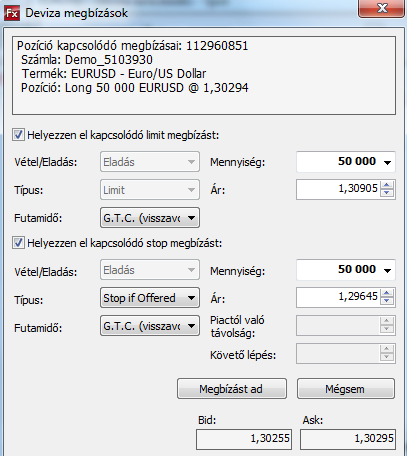Click the Ask price box 1,30295
This screenshot has height=456, width=407.
348,439
